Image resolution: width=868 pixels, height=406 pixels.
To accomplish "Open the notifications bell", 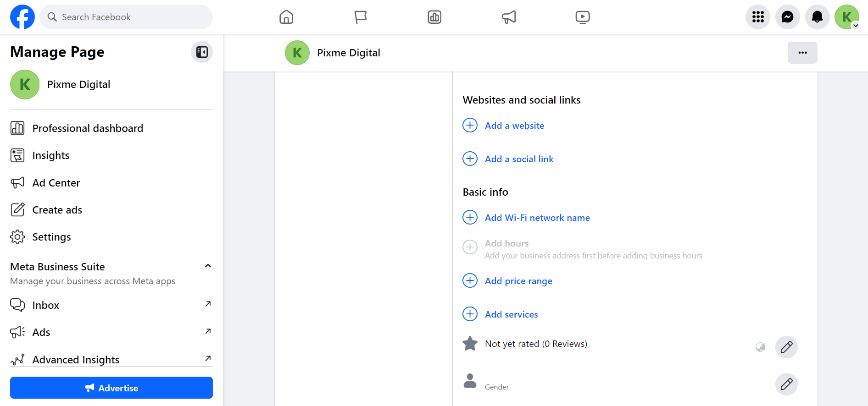I will 817,17.
